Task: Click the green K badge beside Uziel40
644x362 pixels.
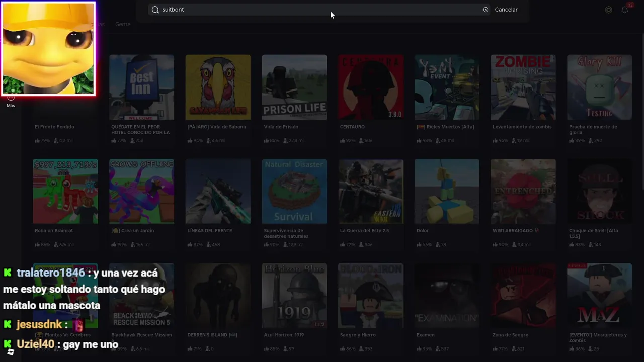Action: (7, 344)
